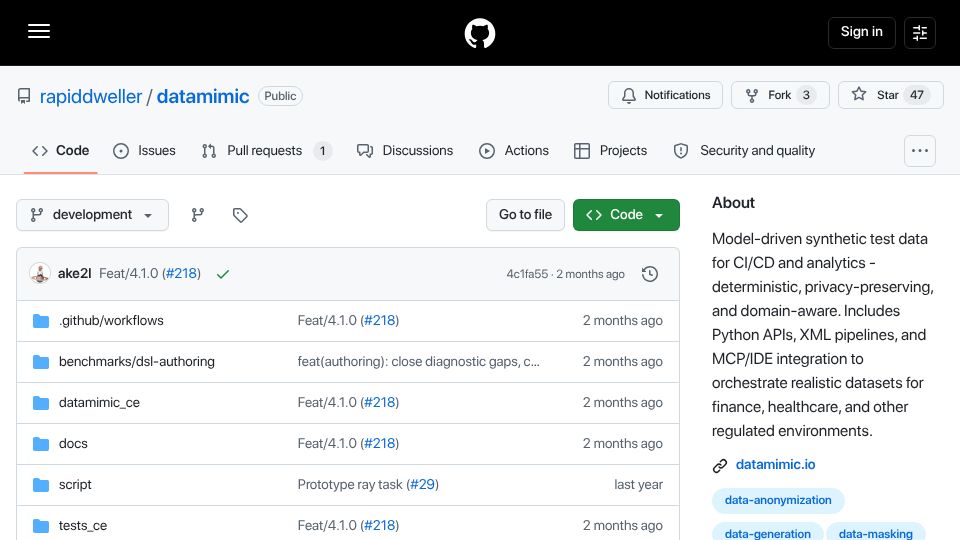The height and width of the screenshot is (540, 960).
Task: Select data-masking topic tag
Action: [876, 533]
